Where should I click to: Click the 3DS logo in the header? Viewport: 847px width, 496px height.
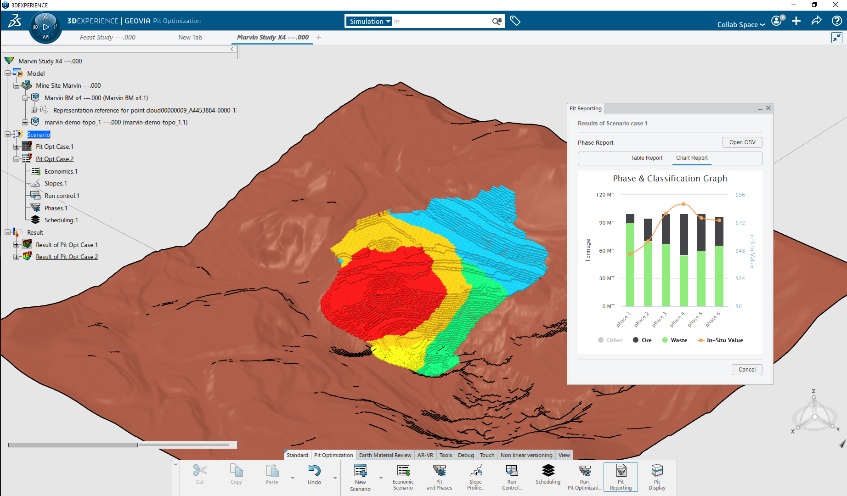pos(15,21)
